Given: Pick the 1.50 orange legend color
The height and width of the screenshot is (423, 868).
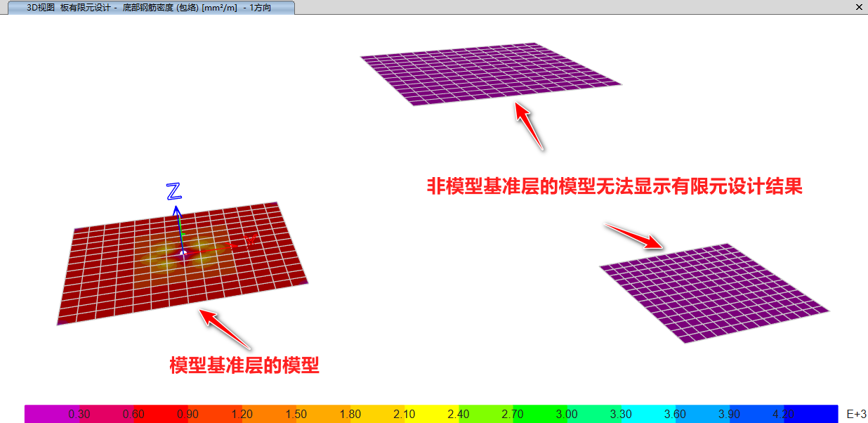Looking at the screenshot, I should (296, 414).
